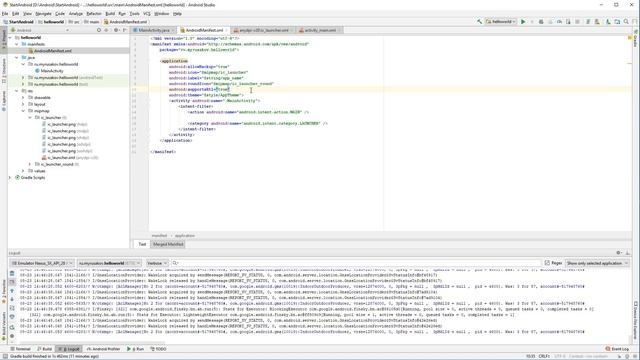Click the Project Structure toolbar icon
Viewport: 640px width, 360px height.
tap(617, 22)
